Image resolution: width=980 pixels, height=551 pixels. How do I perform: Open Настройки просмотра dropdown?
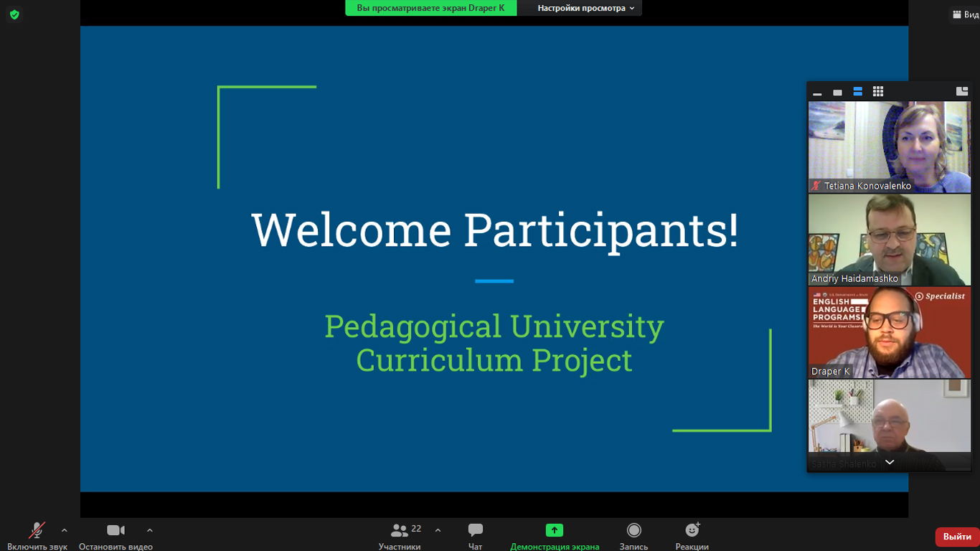(x=585, y=8)
